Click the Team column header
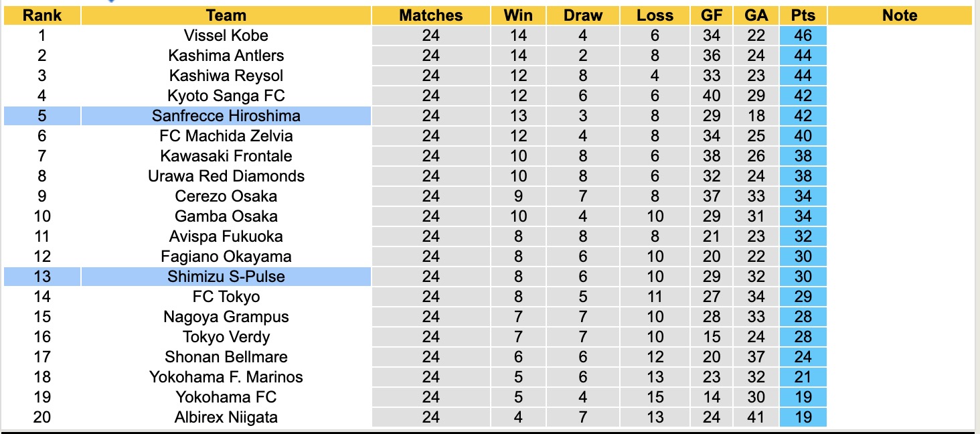This screenshot has width=980, height=434. tap(226, 15)
